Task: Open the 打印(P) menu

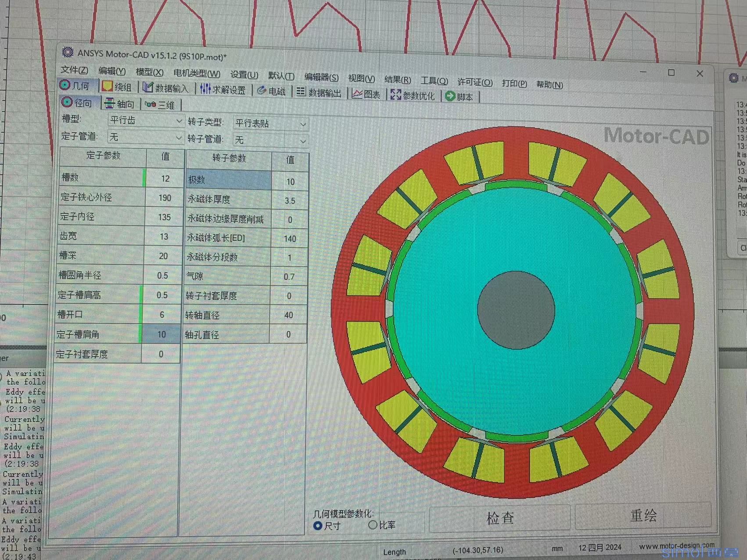Action: (x=514, y=83)
